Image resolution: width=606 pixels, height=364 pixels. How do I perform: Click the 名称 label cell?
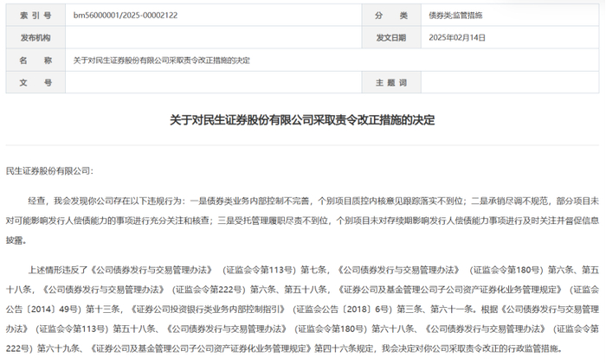pyautogui.click(x=35, y=61)
